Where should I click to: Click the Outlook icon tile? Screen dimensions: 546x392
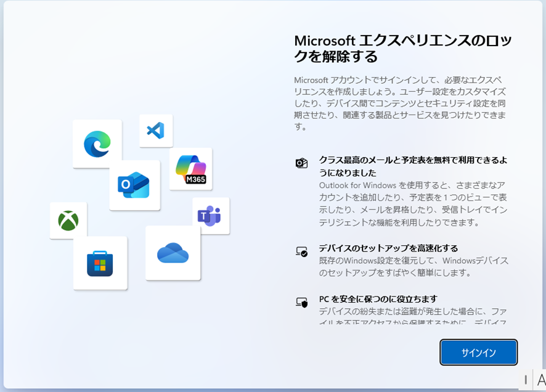click(134, 185)
